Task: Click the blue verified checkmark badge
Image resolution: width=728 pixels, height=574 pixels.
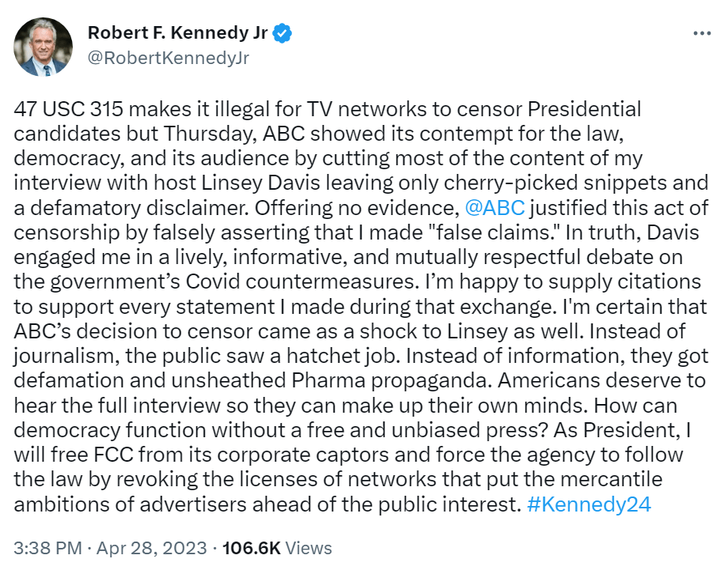Action: point(284,34)
